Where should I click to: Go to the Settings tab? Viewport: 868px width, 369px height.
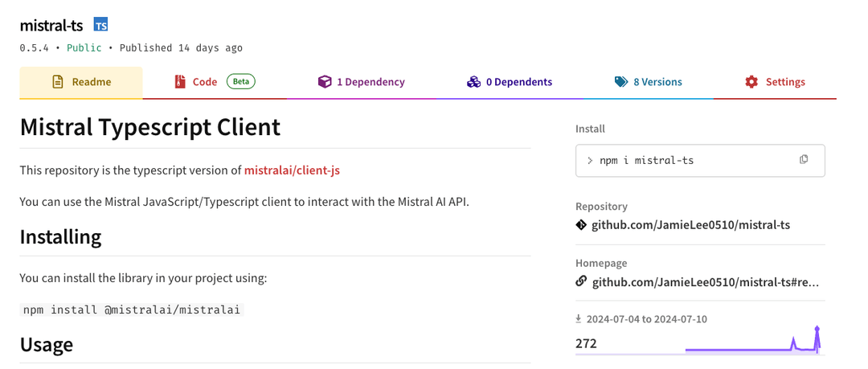775,82
